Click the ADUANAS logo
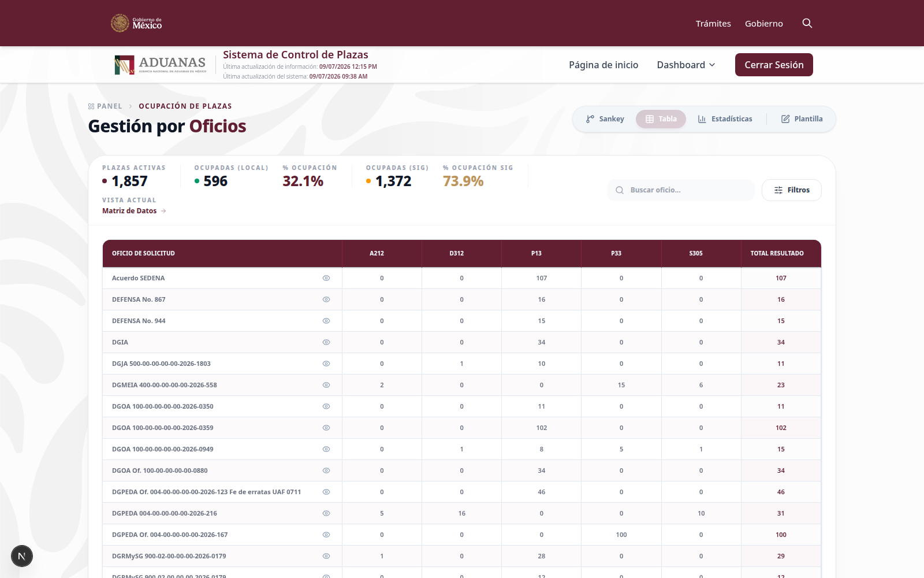 pos(160,65)
